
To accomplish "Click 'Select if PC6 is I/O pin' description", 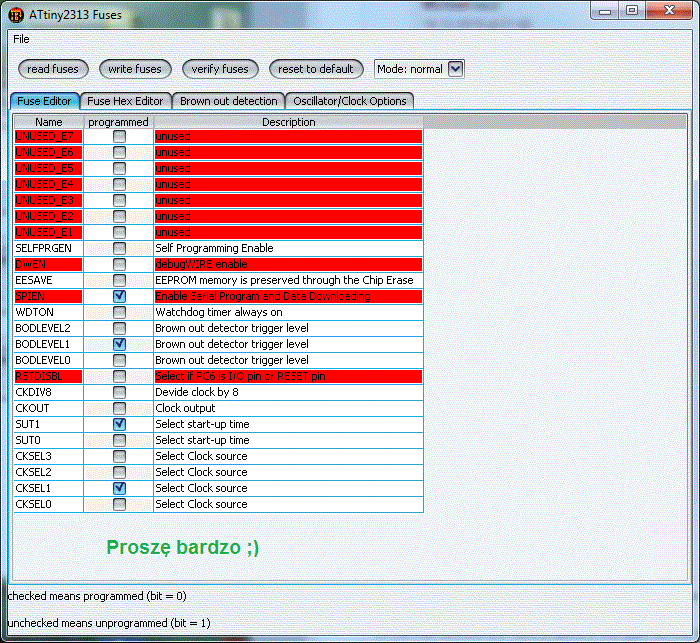I will pyautogui.click(x=288, y=376).
